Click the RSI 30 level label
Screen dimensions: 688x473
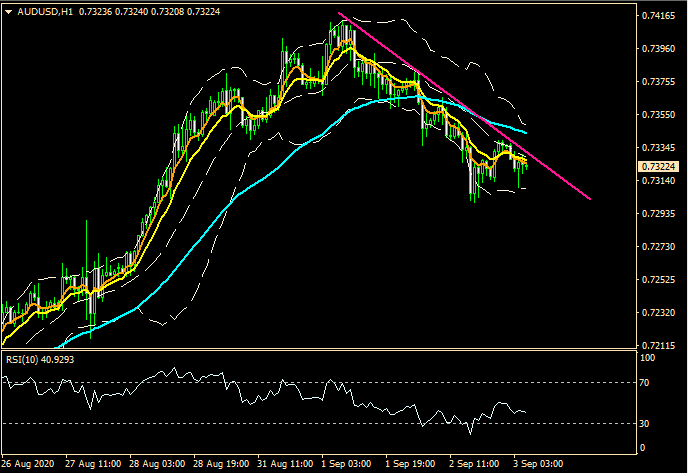tap(648, 424)
